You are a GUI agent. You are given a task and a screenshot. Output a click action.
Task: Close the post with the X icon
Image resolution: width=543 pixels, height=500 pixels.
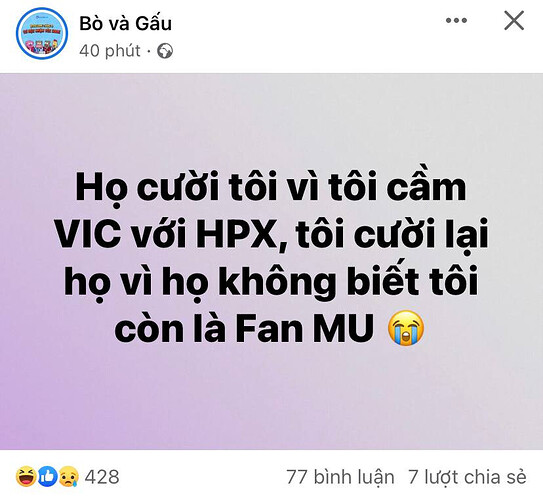pos(514,21)
